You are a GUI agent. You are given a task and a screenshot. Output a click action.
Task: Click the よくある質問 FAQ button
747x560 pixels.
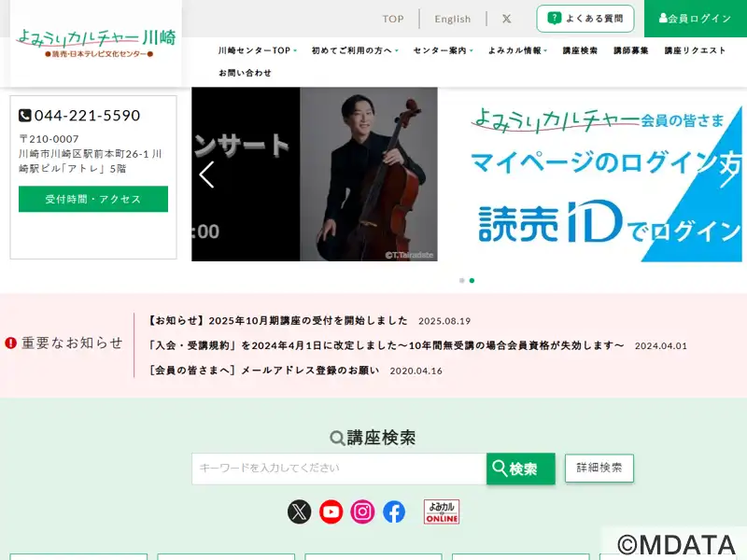coord(585,19)
